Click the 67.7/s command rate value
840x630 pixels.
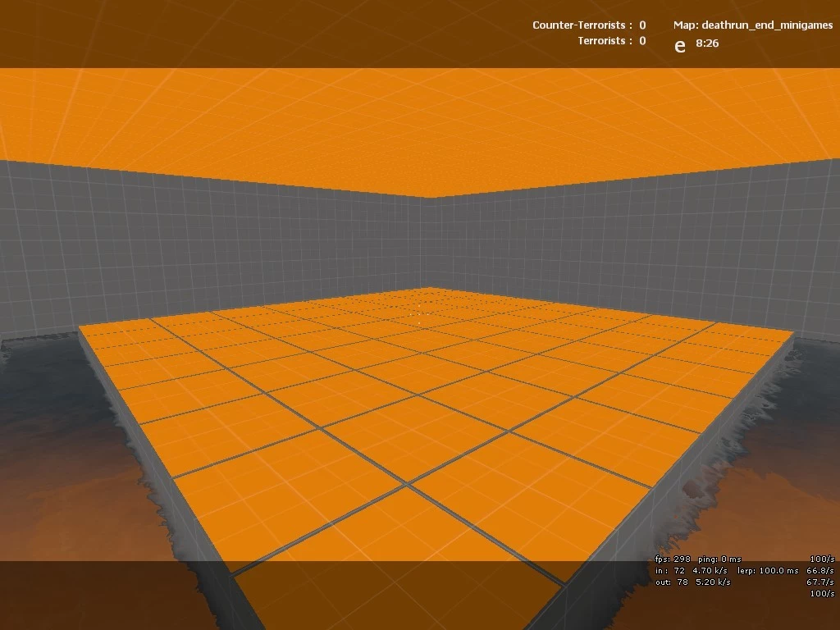820,582
